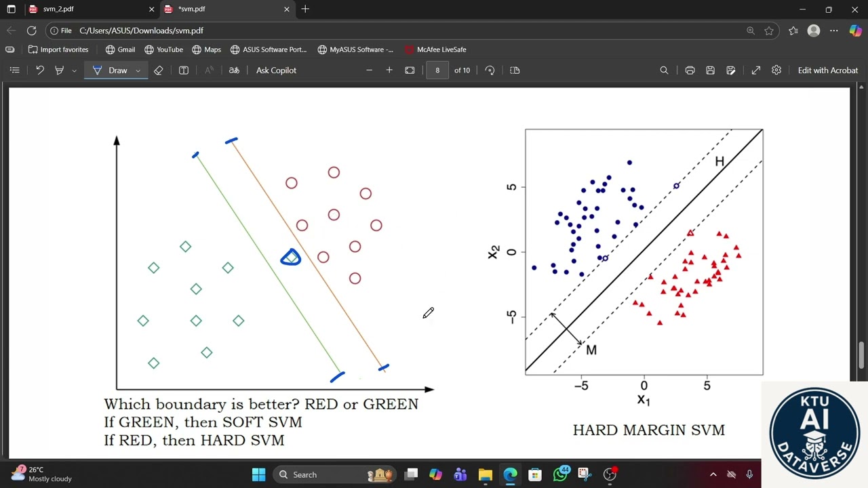Expand Draw pen options dropdown
The height and width of the screenshot is (488, 868).
point(138,70)
